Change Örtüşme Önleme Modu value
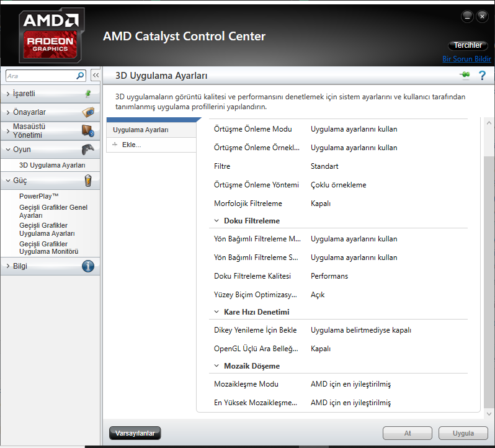The height and width of the screenshot is (448, 495). tap(354, 129)
